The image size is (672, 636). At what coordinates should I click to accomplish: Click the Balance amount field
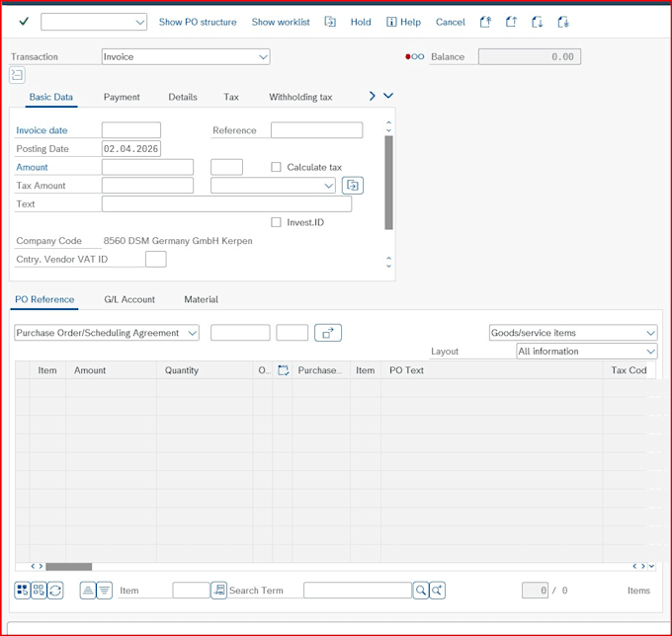point(530,56)
